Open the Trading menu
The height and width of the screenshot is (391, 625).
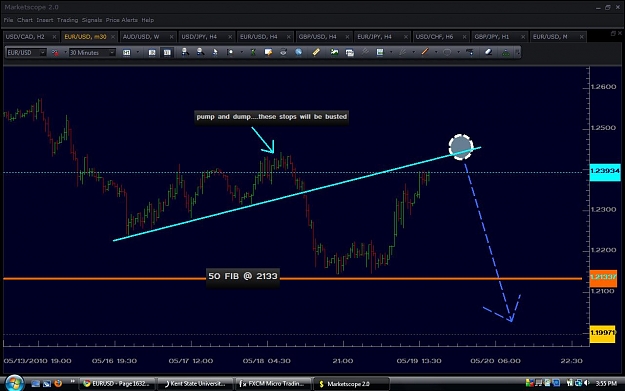(67, 20)
